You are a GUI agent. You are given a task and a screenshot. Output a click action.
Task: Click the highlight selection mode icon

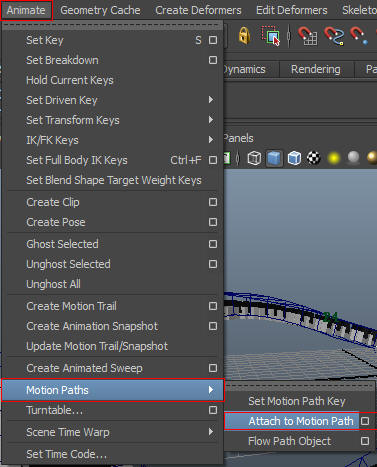coord(270,36)
